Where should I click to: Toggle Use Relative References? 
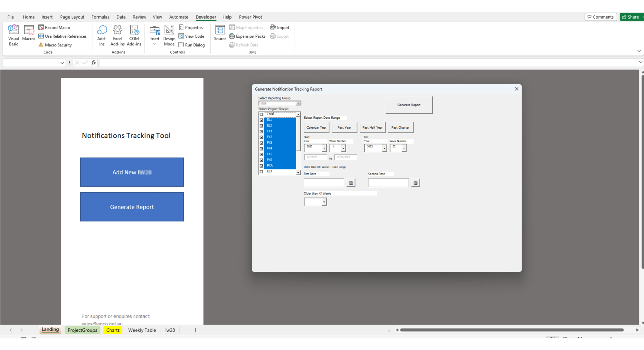[x=62, y=36]
